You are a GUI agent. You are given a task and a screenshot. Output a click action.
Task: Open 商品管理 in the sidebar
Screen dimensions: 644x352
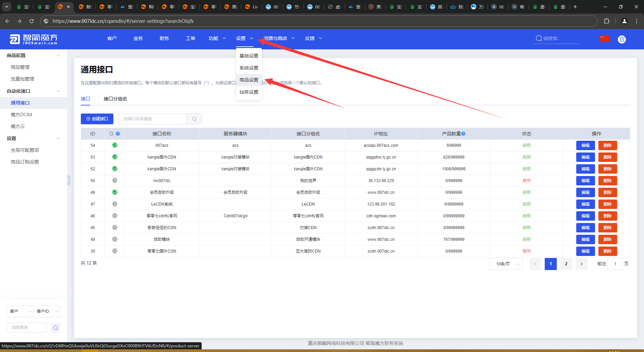tap(20, 67)
